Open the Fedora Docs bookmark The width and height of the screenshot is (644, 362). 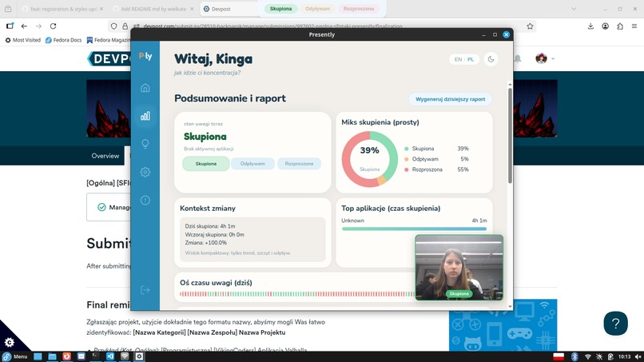pyautogui.click(x=63, y=40)
